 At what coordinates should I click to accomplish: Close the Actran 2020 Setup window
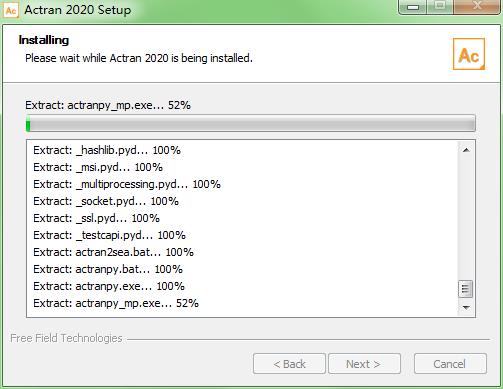[477, 7]
